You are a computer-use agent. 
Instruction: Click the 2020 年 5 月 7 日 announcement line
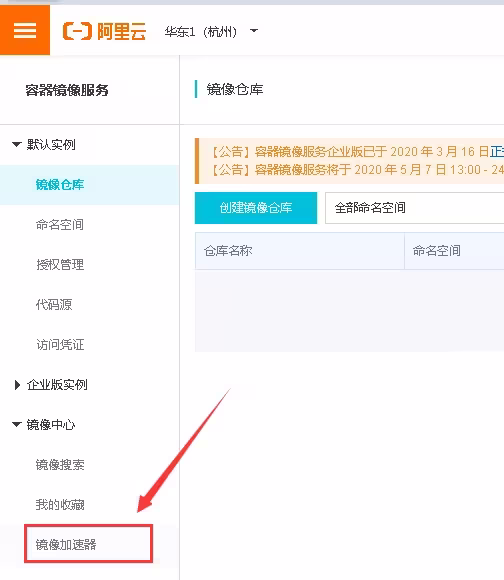[357, 170]
